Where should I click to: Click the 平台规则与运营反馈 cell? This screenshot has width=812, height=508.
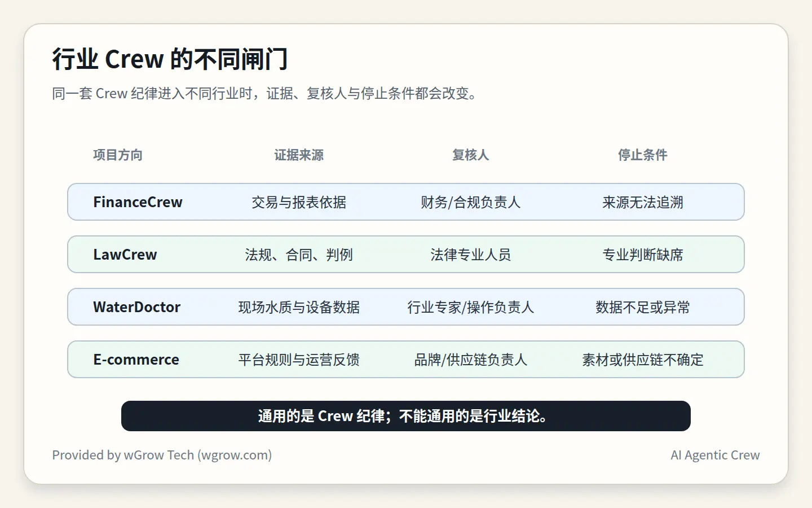click(x=299, y=360)
